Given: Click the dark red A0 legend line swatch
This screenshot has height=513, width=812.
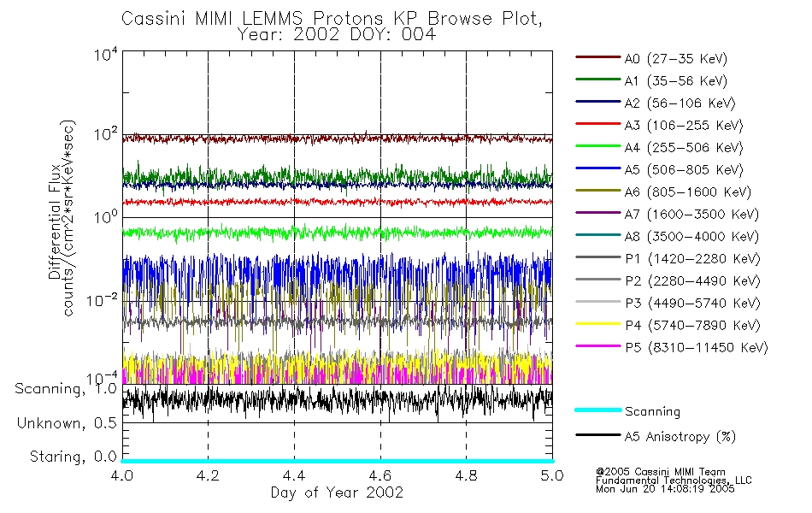Looking at the screenshot, I should (597, 57).
